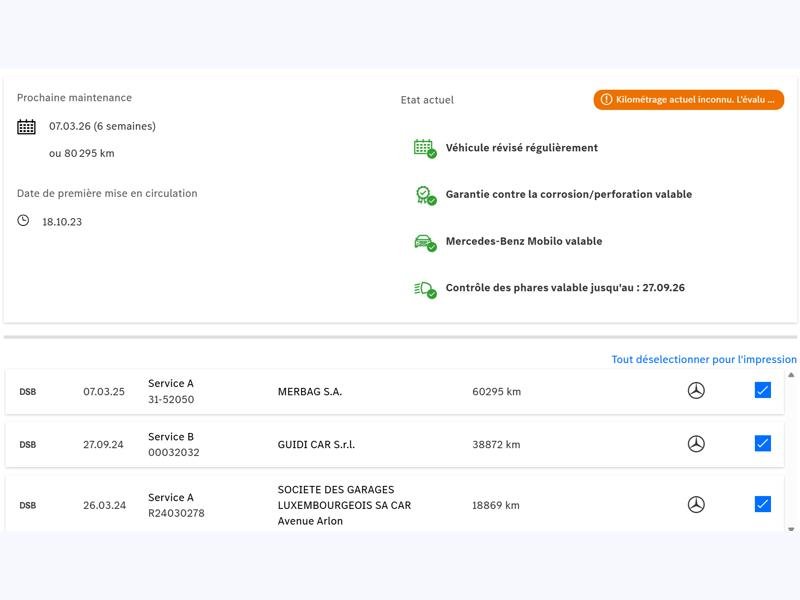The width and height of the screenshot is (800, 600).
Task: Click the orange unknown mileage warning badge
Action: point(688,100)
